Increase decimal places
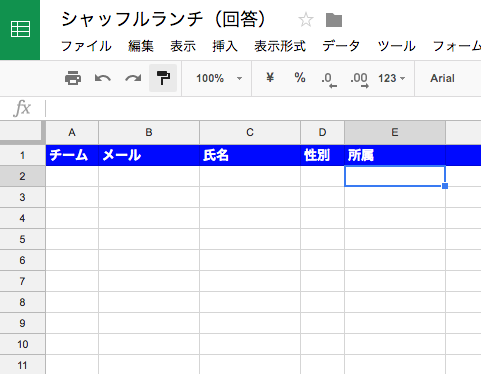The image size is (481, 374). 359,79
